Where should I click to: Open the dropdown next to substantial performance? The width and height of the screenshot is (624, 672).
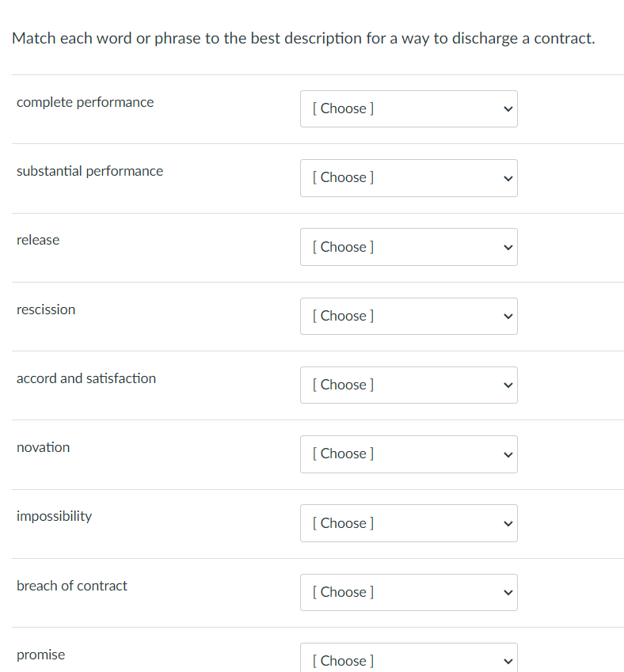coord(409,178)
